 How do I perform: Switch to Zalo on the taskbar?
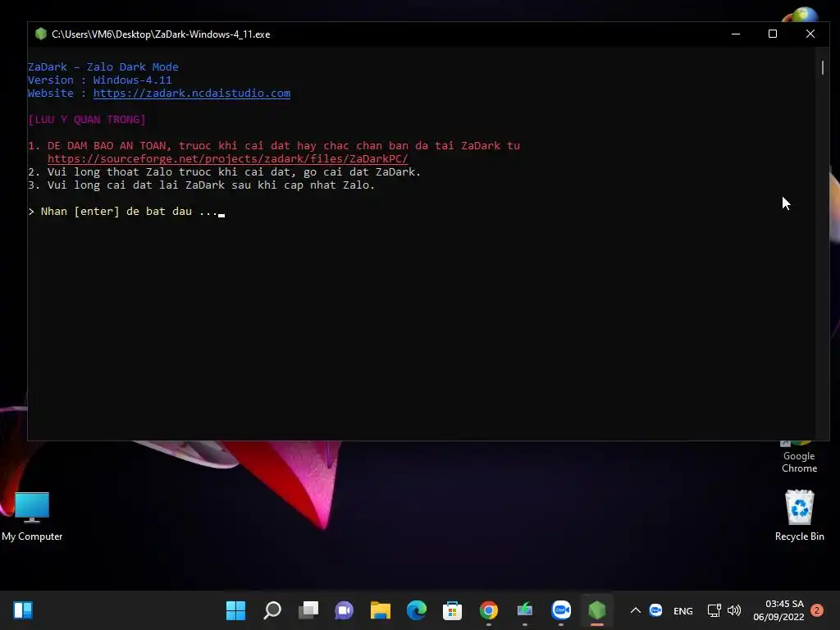561,610
